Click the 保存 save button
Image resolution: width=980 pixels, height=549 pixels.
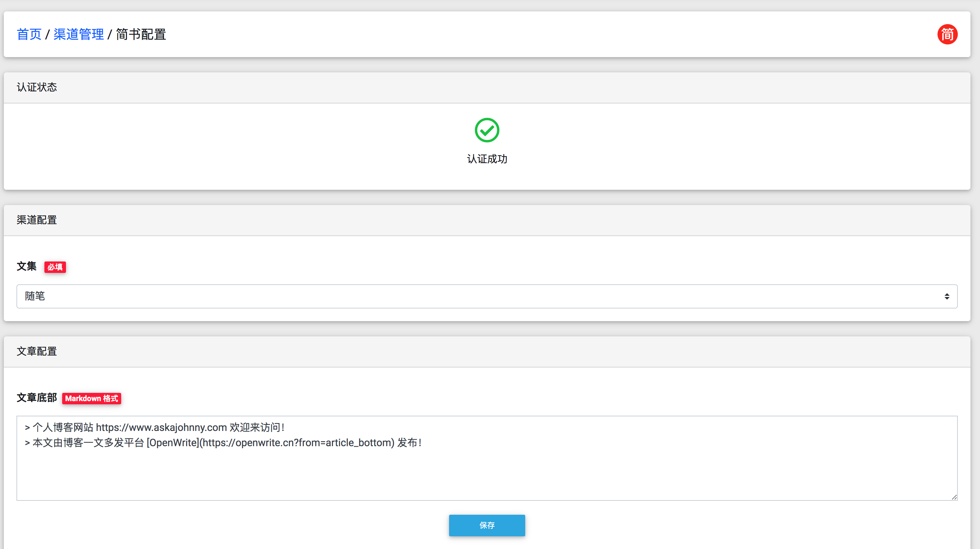click(x=487, y=526)
